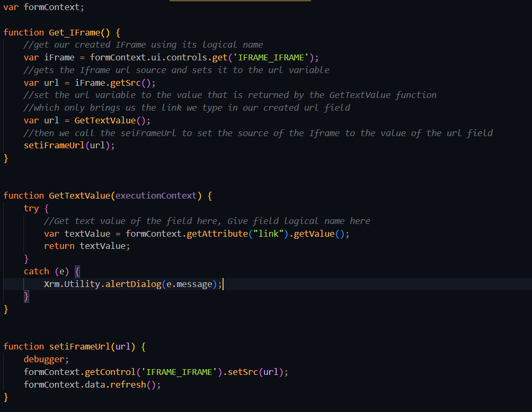Viewport: 532px width, 412px height.
Task: Click the iFrame variable name in its declaration
Action: click(x=57, y=57)
